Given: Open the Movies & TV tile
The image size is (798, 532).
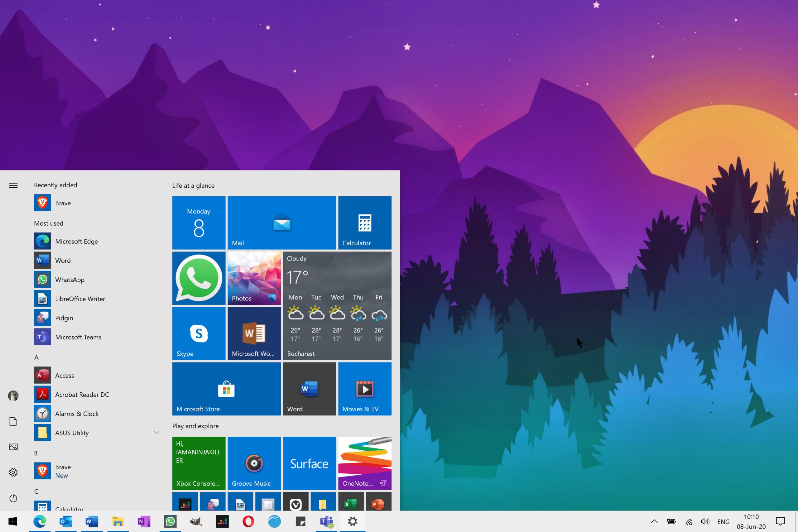Looking at the screenshot, I should coord(365,389).
